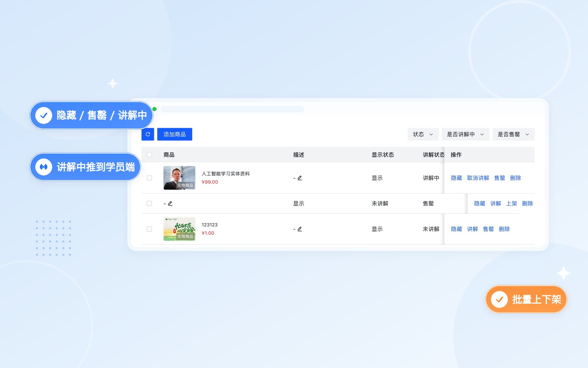Edit description pencil icon for 人工智能学习实体资料
The height and width of the screenshot is (368, 588).
[300, 178]
